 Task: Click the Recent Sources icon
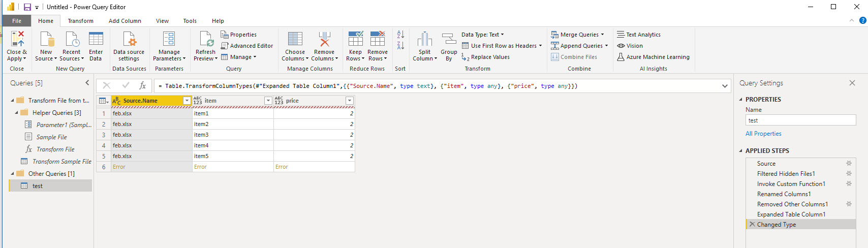point(72,39)
